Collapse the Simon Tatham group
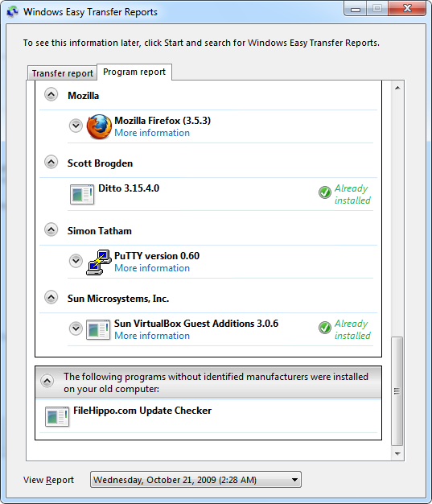The width and height of the screenshot is (432, 504). pos(51,229)
